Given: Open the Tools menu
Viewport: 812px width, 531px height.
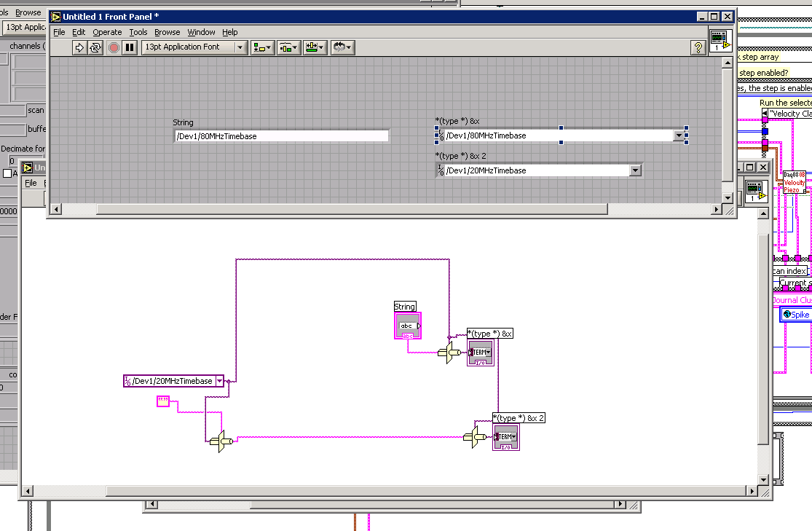Looking at the screenshot, I should point(138,32).
